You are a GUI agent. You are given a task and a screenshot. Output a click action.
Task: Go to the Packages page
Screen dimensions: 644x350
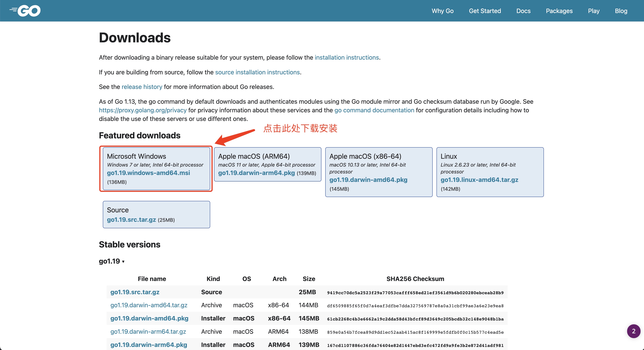click(559, 11)
